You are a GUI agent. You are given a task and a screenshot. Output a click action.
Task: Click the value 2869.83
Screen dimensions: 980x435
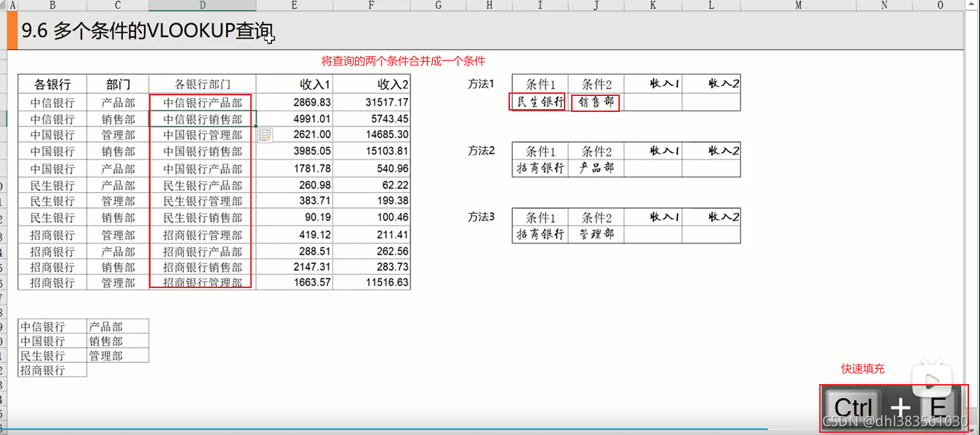312,103
